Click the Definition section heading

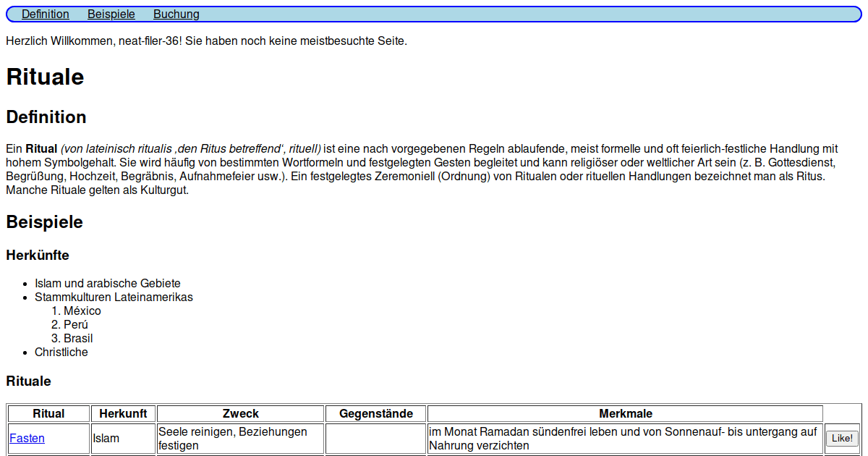click(x=46, y=117)
